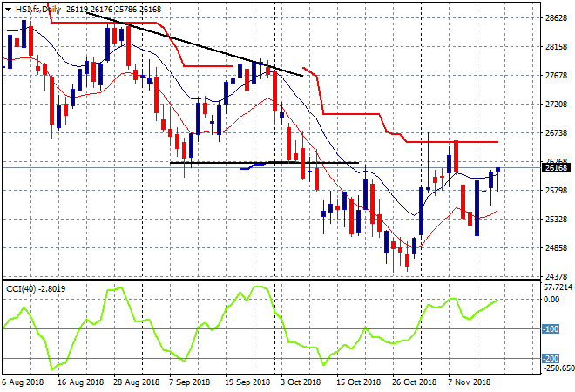Click the 57.7214 CCI scale value
Image resolution: width=575 pixels, height=392 pixels.
click(x=558, y=287)
